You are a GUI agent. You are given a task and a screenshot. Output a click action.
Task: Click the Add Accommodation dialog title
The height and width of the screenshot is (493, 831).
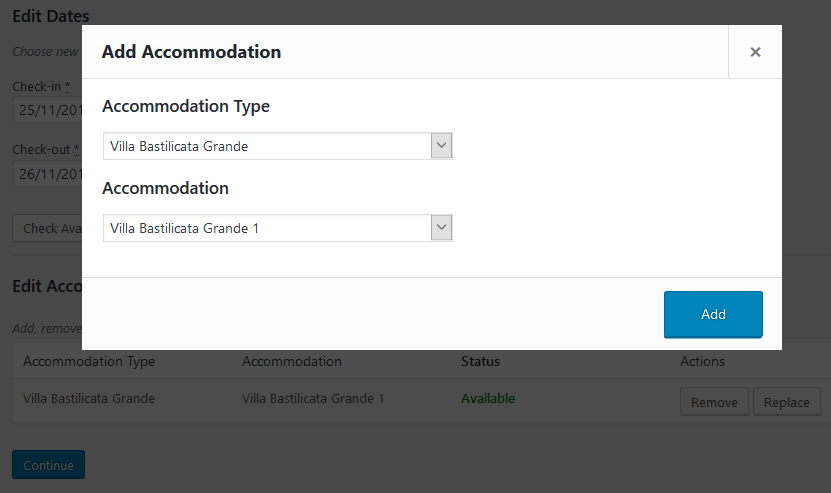point(191,52)
